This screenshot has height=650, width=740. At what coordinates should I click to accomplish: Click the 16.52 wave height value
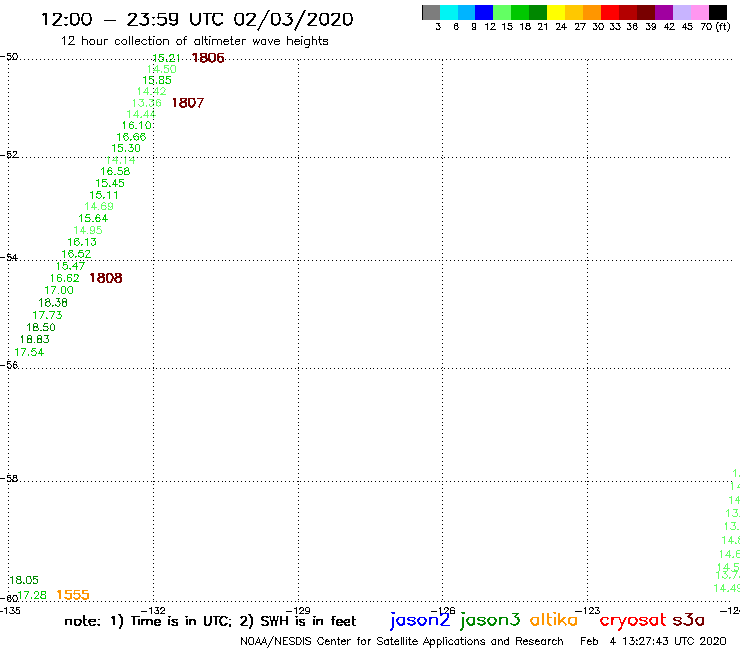point(76,254)
